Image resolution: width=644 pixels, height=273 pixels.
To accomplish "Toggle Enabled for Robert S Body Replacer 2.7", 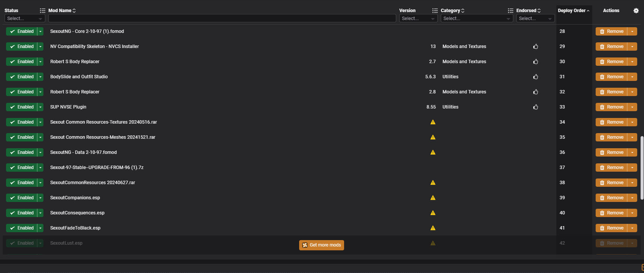I will point(22,62).
